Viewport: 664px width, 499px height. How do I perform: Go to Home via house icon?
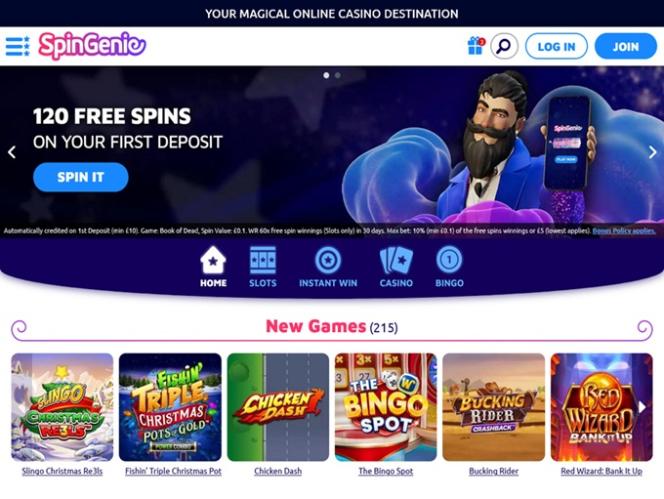(213, 260)
